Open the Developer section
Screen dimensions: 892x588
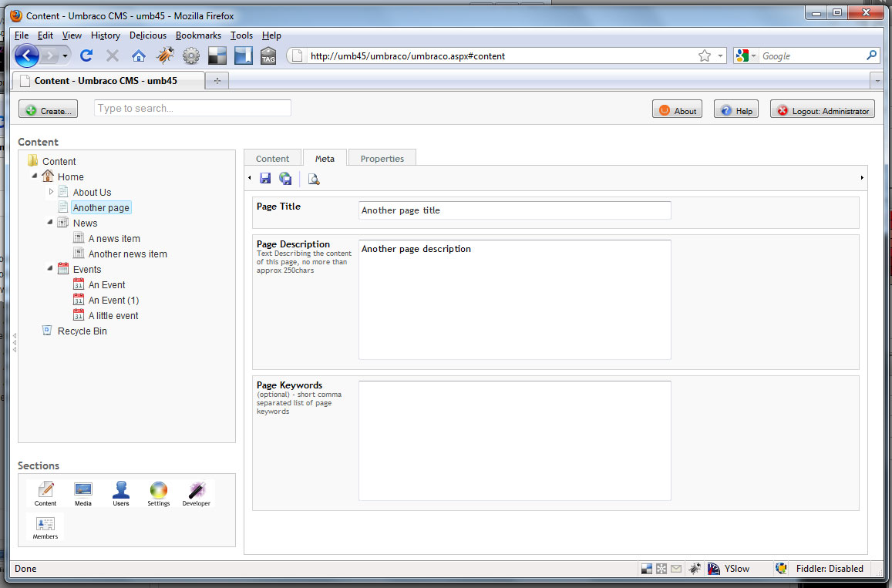point(197,493)
